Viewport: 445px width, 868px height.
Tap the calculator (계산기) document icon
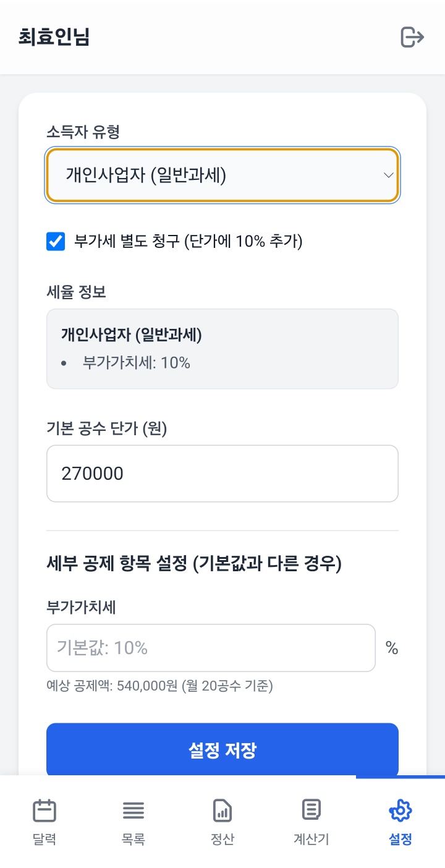click(311, 809)
